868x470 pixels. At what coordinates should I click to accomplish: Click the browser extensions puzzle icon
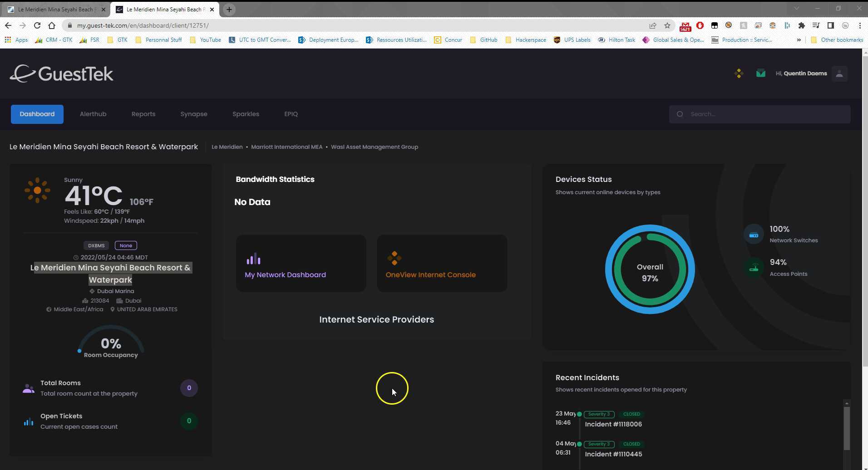[x=802, y=25]
